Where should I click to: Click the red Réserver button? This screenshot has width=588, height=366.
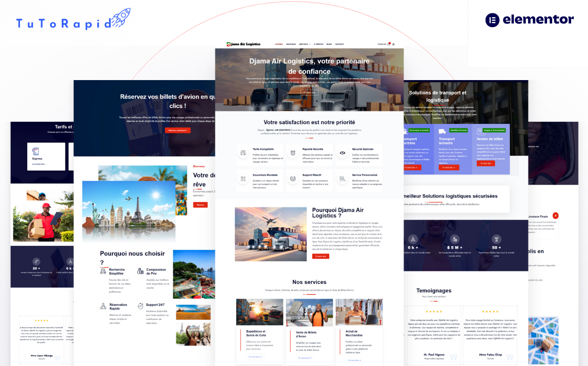200,205
